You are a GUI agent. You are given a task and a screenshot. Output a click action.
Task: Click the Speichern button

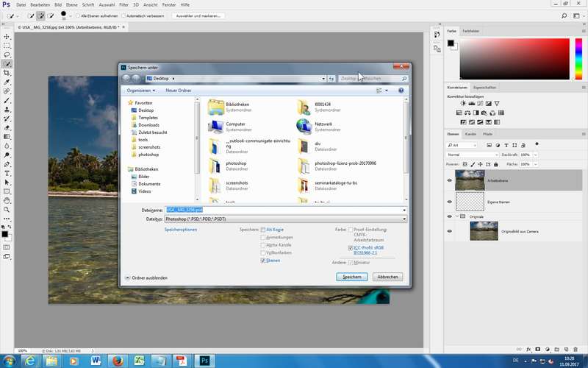(x=351, y=277)
